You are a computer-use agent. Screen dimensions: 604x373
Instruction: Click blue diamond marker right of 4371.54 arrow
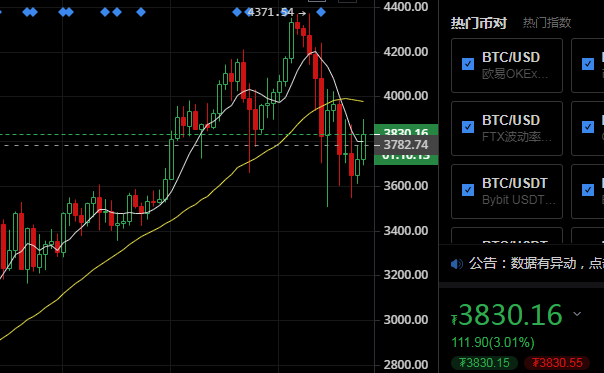[x=321, y=12]
